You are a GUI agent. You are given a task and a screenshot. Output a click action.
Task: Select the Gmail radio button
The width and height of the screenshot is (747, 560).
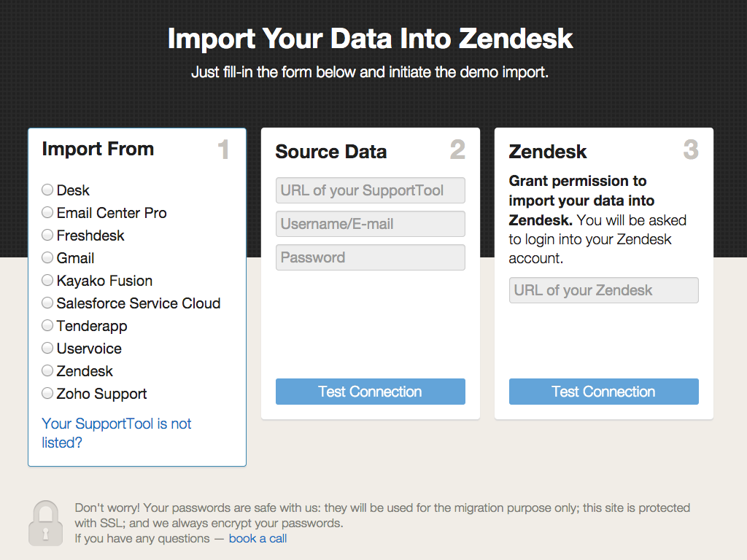pos(47,257)
